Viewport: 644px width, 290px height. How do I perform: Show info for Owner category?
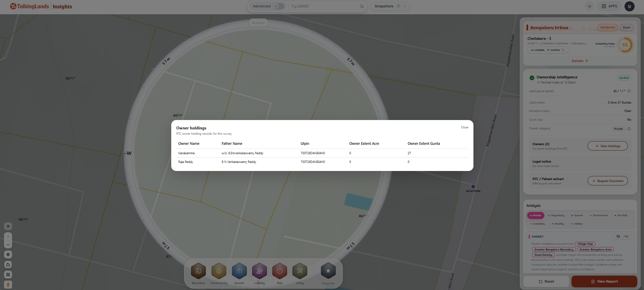(629, 129)
